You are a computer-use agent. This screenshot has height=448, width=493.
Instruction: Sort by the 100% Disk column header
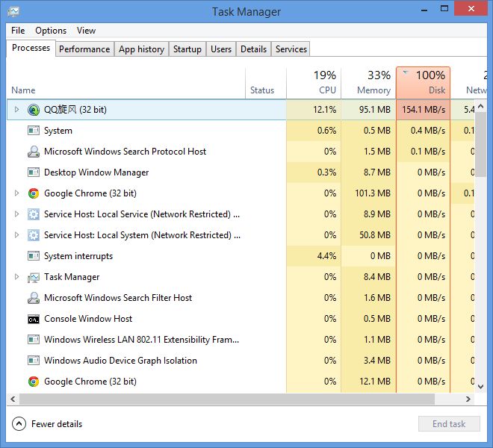(424, 83)
